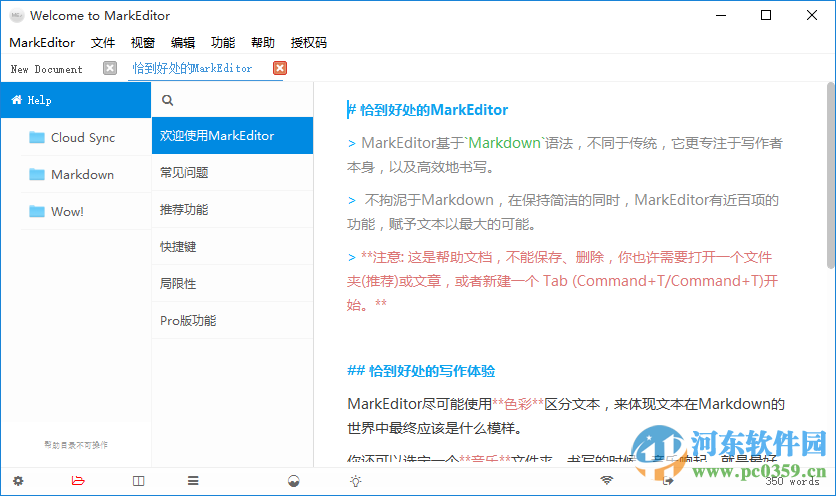Click the 350 words counter
This screenshot has width=836, height=496.
click(x=792, y=482)
